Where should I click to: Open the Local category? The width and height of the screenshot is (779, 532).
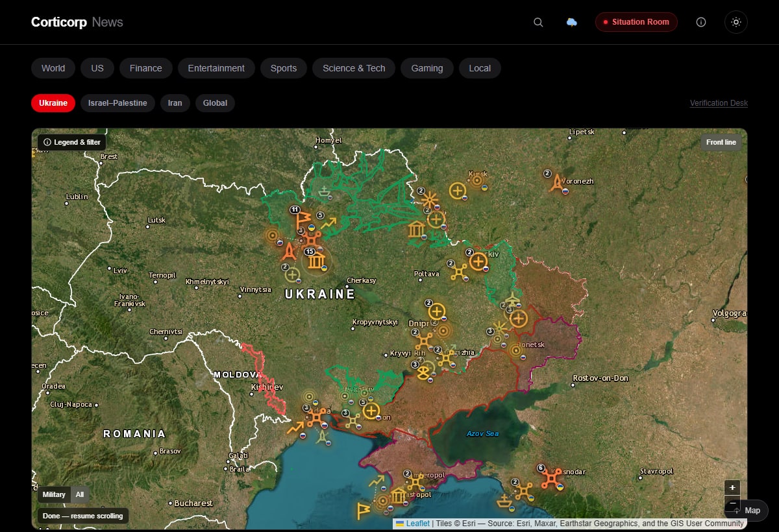[480, 68]
